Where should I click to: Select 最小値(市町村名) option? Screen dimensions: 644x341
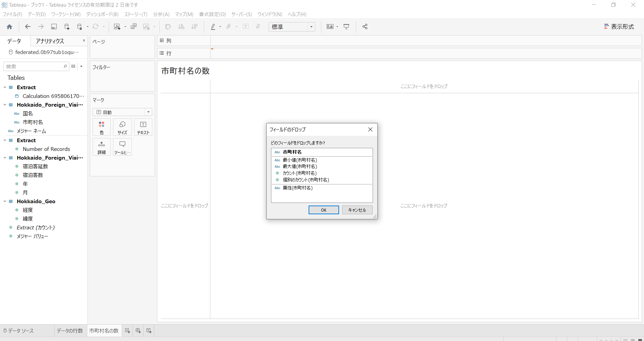point(322,160)
